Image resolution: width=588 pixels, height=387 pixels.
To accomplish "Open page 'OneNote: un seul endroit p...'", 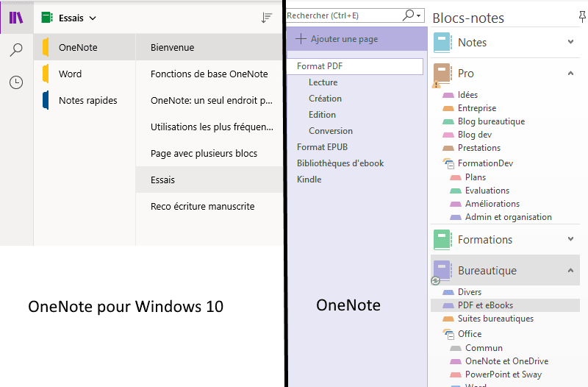I will pyautogui.click(x=209, y=100).
